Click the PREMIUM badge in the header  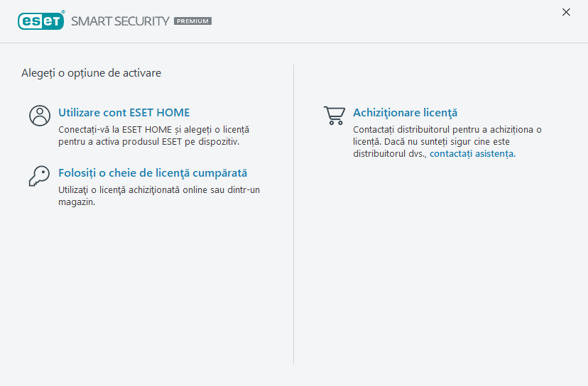pos(192,21)
